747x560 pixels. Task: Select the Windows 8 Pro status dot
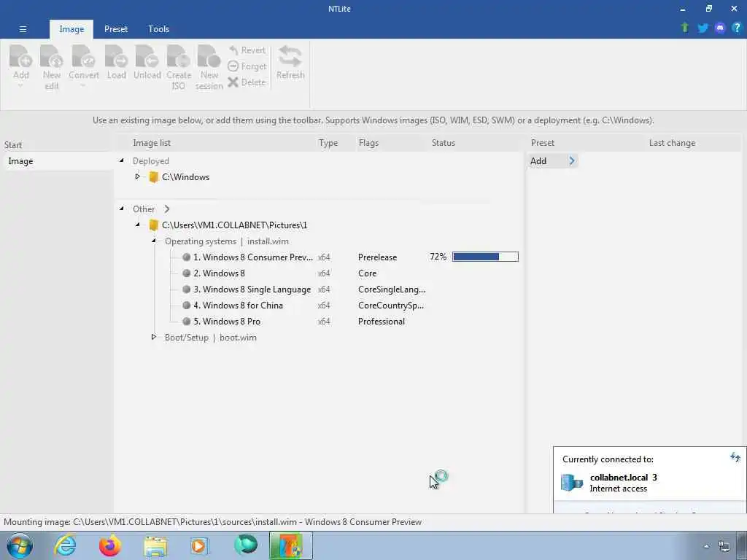click(186, 322)
